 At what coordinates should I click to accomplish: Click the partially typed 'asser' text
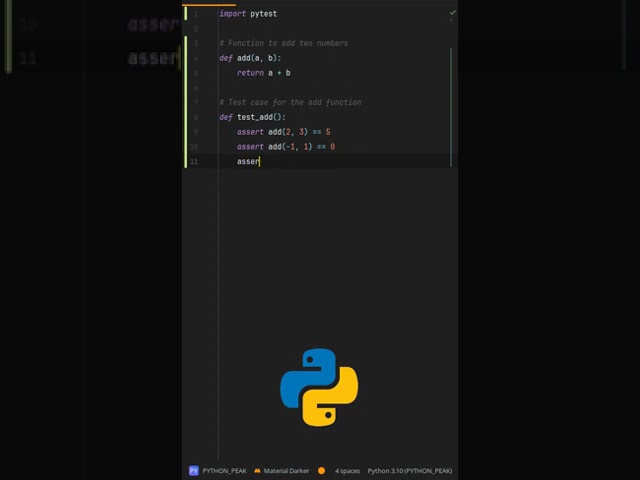pos(248,162)
